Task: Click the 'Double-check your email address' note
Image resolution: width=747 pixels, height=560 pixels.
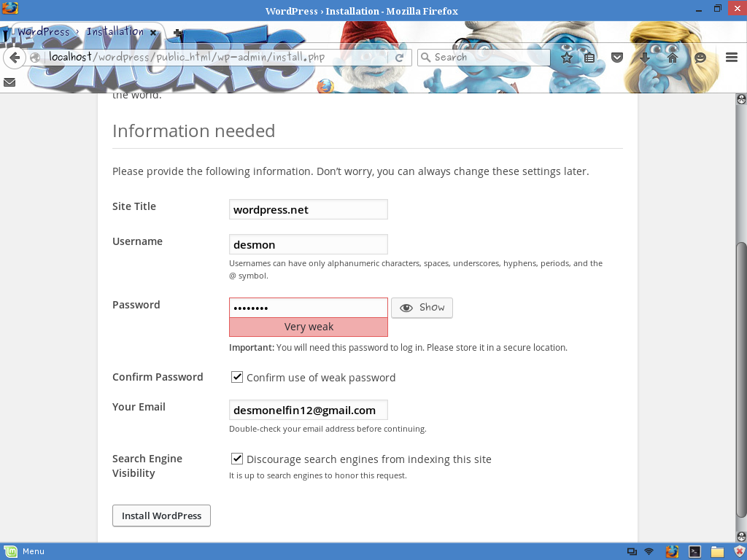Action: [x=328, y=429]
